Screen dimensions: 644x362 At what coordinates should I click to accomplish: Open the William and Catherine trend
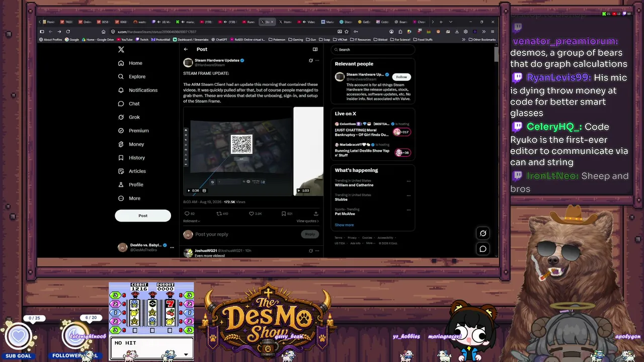pos(354,185)
